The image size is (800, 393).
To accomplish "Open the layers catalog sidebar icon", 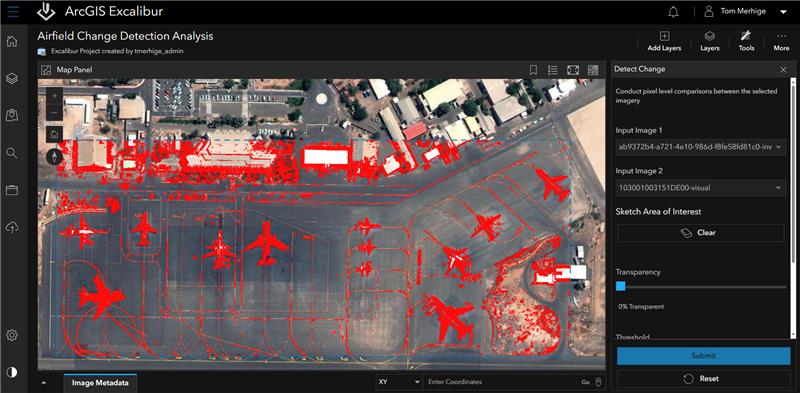I will (x=12, y=78).
